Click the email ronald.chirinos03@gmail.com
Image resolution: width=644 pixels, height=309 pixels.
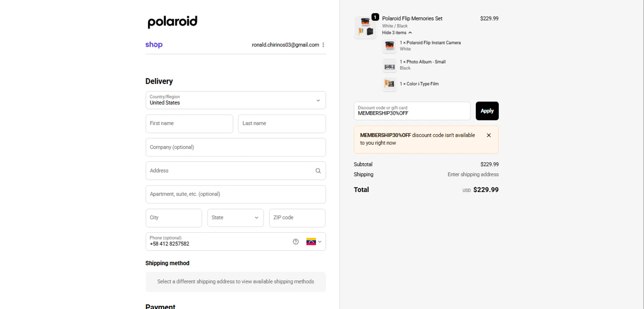tap(286, 45)
